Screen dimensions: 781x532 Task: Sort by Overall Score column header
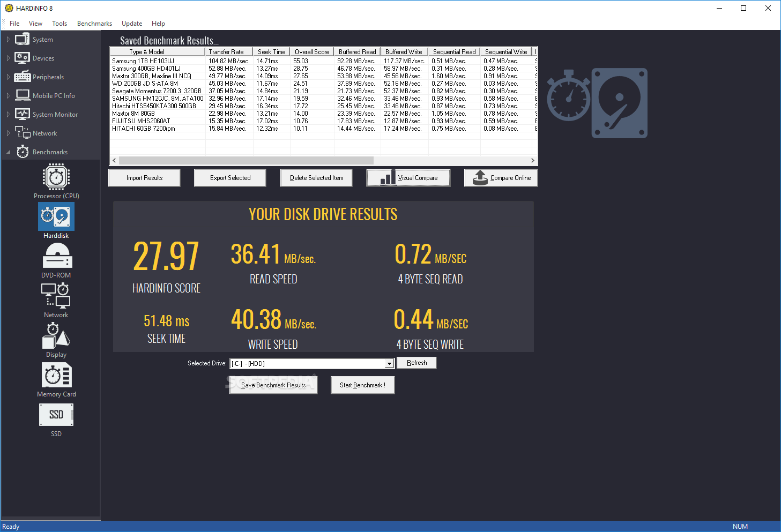point(312,51)
